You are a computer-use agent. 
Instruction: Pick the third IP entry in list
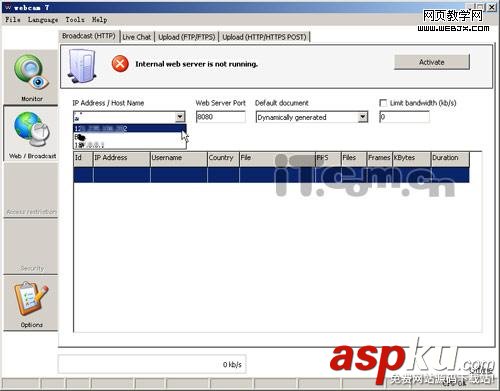coord(129,145)
